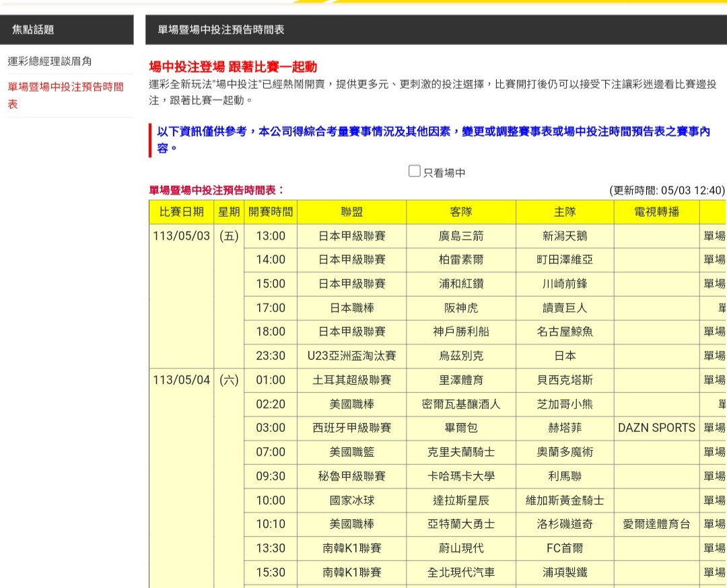
Task: Select the away team 畢爾包
Action: point(461,428)
